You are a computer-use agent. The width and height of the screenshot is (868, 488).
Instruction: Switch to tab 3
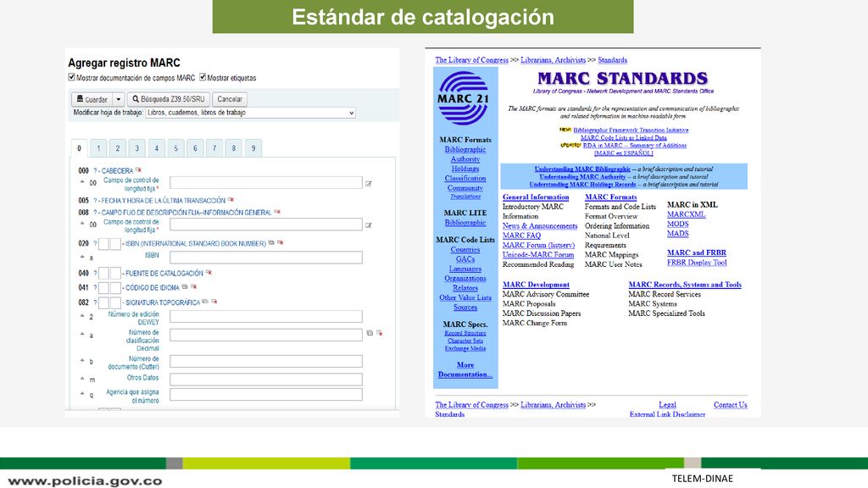point(136,148)
